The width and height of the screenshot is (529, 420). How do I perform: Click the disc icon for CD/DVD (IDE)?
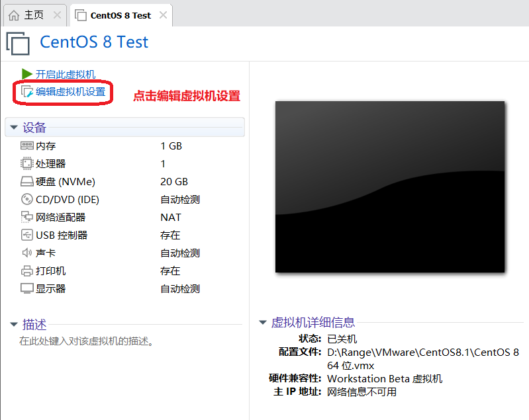[27, 199]
